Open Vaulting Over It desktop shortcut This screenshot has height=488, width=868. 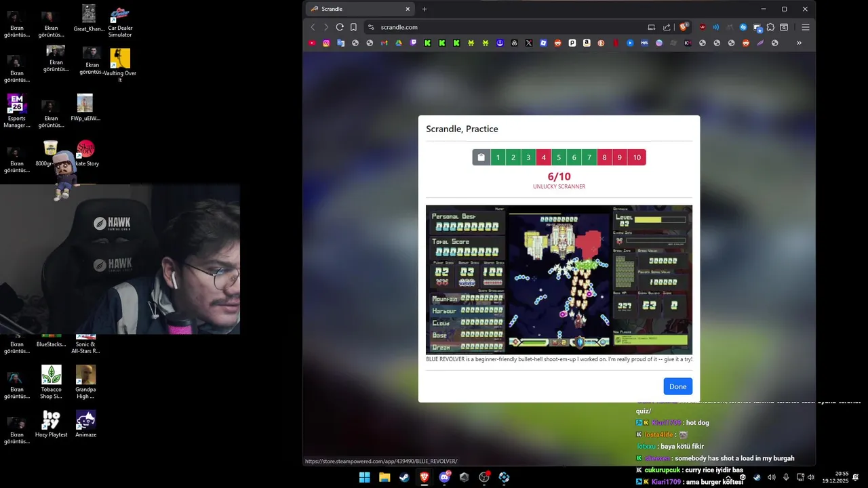(x=120, y=66)
